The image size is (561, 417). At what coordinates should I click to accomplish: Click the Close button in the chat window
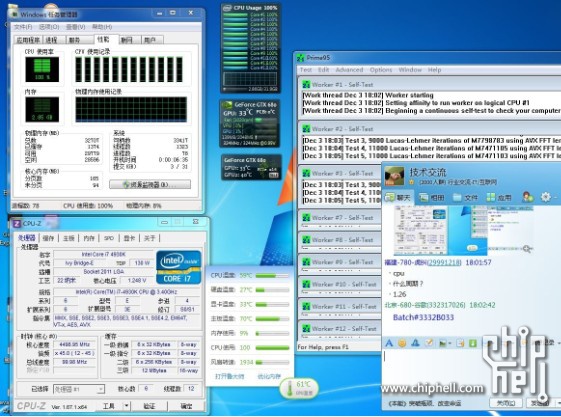506,403
